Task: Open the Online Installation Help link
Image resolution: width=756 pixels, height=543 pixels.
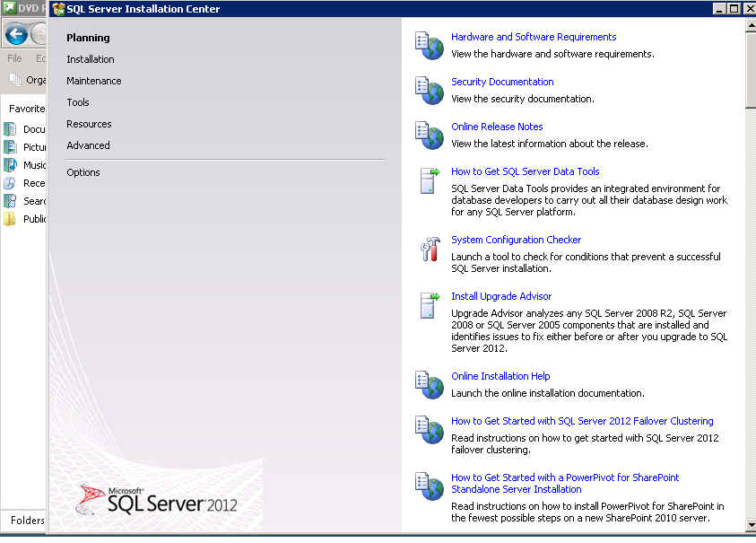Action: [x=500, y=376]
